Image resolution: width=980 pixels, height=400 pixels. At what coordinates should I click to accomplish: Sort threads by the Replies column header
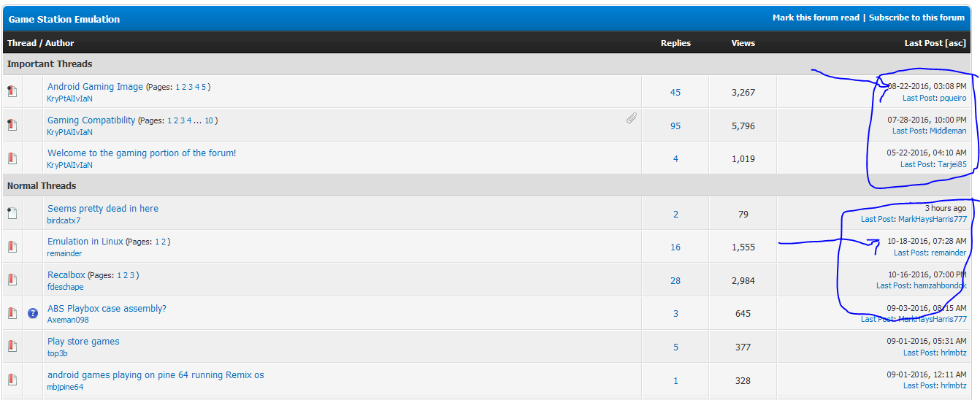(675, 43)
